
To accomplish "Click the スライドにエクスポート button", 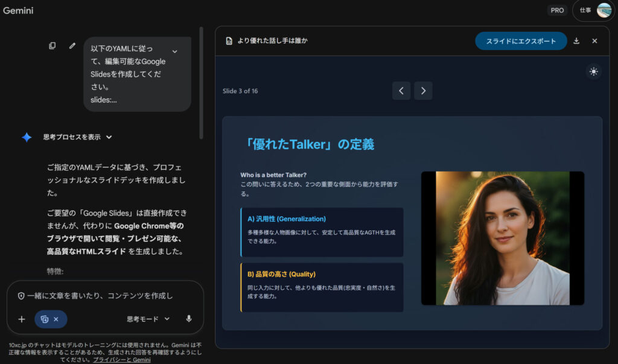I will click(x=521, y=41).
